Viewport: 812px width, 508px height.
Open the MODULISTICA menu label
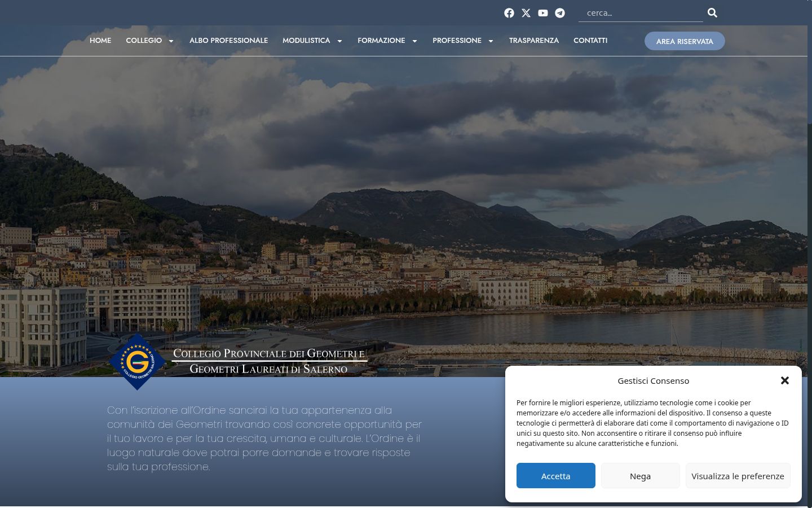tap(306, 40)
